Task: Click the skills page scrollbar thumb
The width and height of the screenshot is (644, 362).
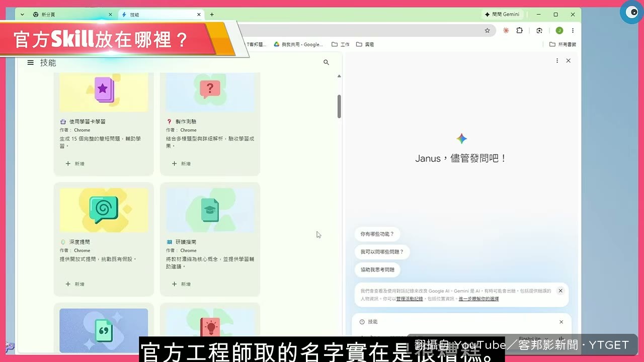Action: tap(339, 106)
